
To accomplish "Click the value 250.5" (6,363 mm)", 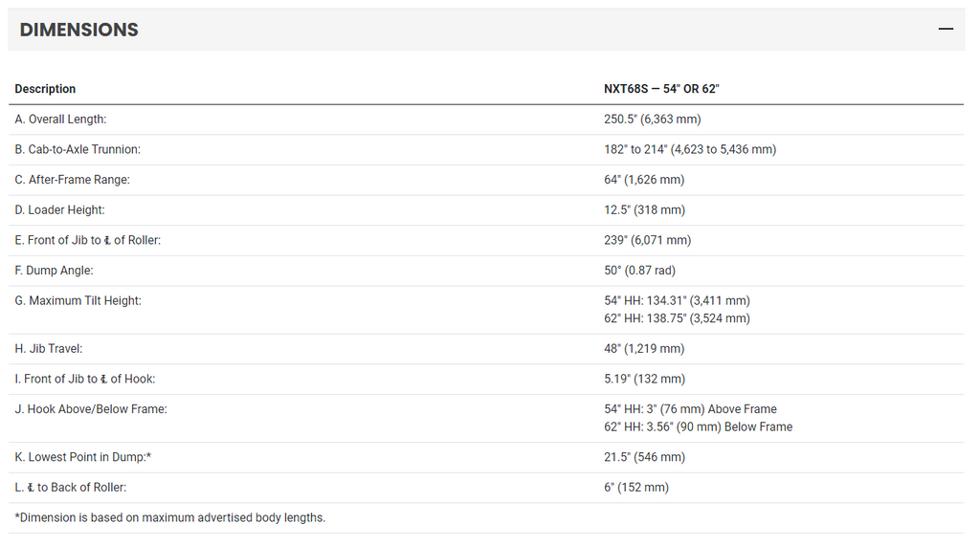I will click(652, 119).
